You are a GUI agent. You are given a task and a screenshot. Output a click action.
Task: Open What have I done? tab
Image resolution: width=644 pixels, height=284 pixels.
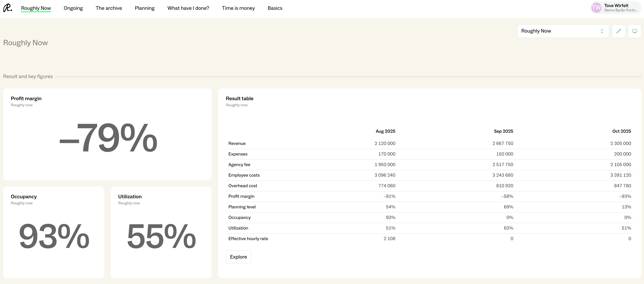pyautogui.click(x=188, y=8)
